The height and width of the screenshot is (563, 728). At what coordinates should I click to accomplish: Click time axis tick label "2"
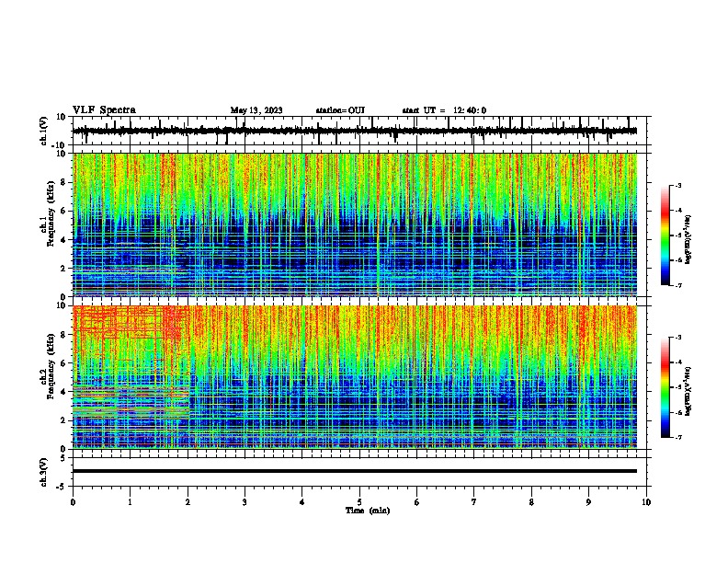coord(188,502)
